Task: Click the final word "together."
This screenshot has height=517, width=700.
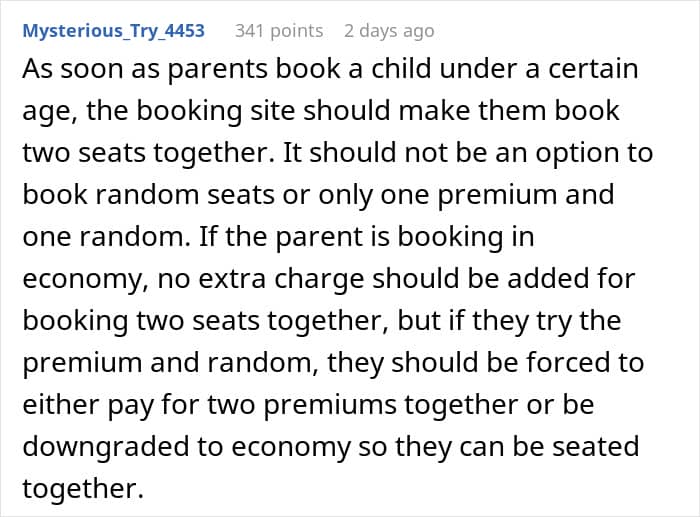Action: click(80, 489)
